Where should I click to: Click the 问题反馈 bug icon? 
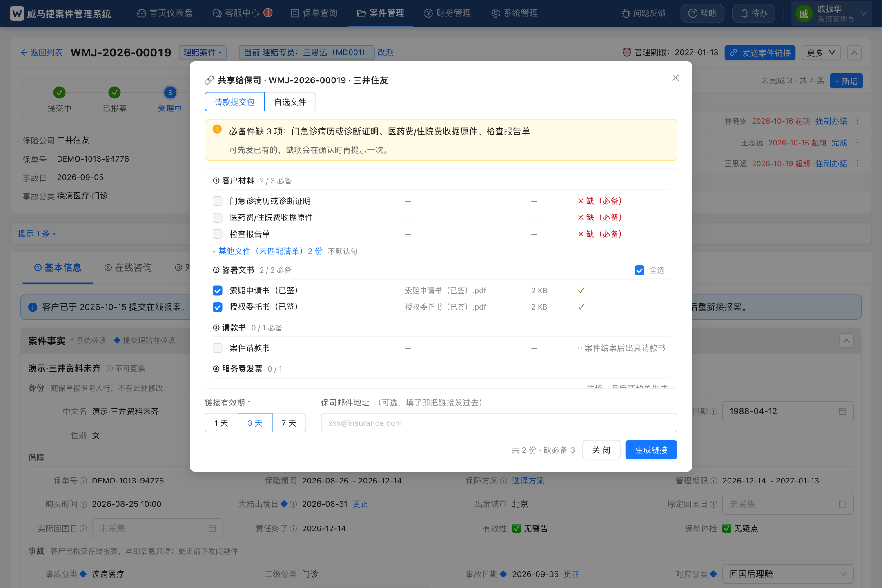pos(626,13)
